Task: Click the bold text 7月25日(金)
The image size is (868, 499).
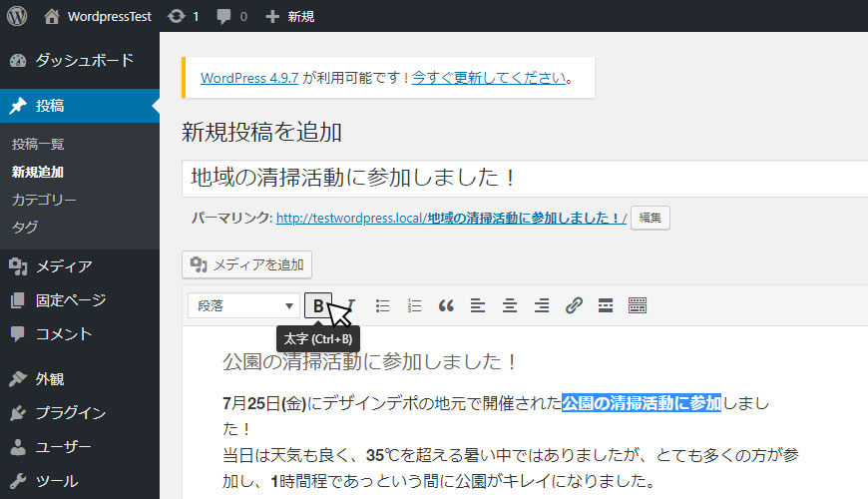Action: pos(264,403)
